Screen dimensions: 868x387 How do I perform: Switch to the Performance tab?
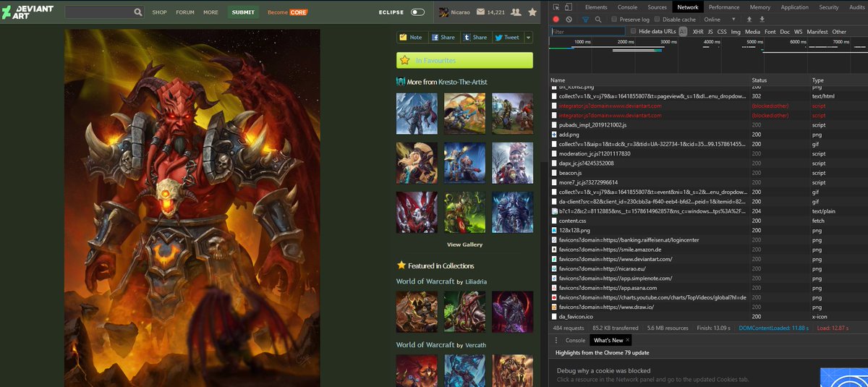724,7
